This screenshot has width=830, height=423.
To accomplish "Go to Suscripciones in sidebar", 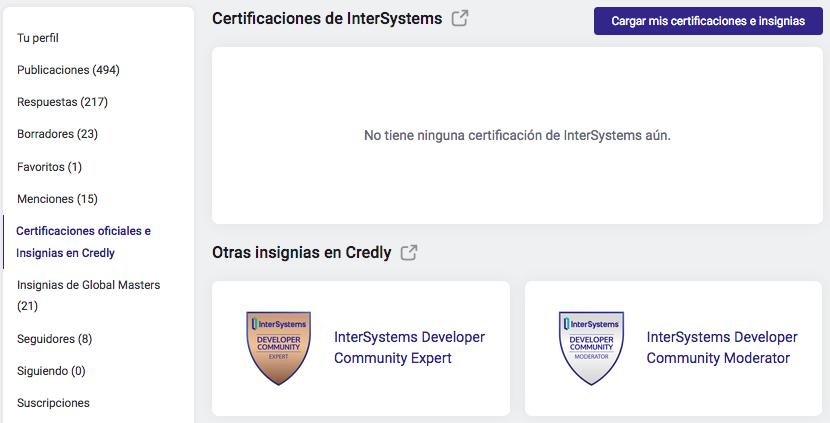I will (53, 403).
